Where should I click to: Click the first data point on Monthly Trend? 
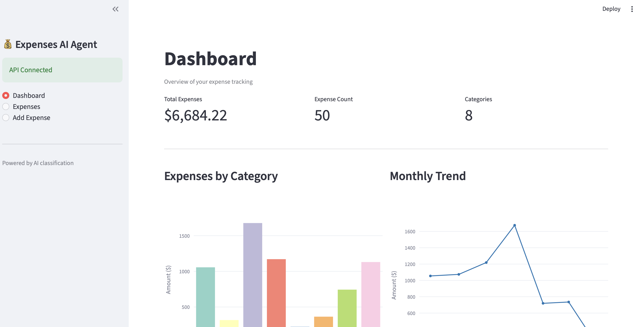pos(430,276)
